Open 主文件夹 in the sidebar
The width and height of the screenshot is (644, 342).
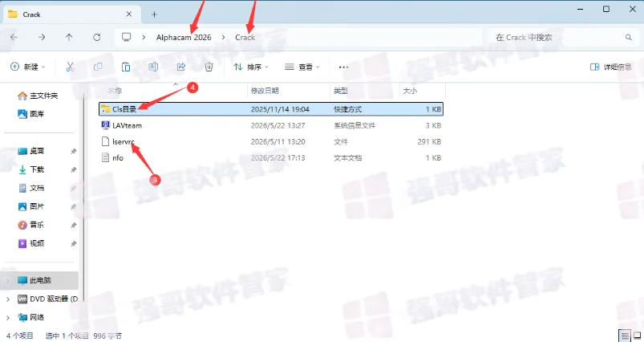38,96
